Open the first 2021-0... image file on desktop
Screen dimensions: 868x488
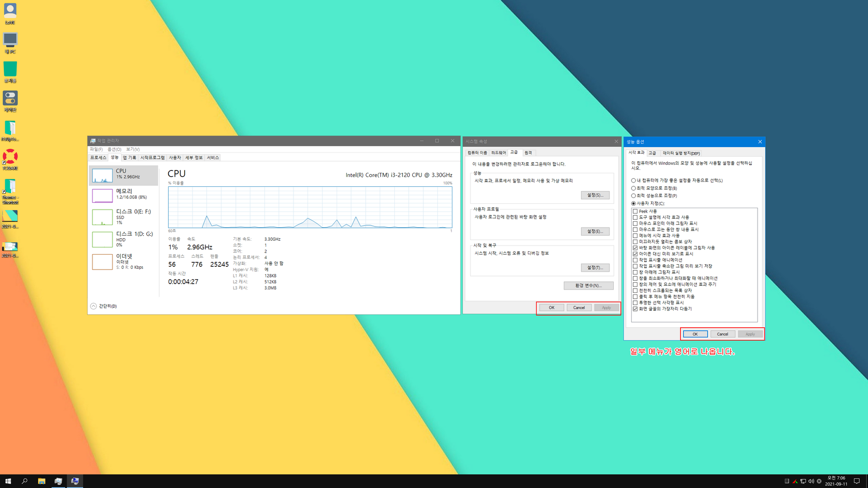pos(10,219)
